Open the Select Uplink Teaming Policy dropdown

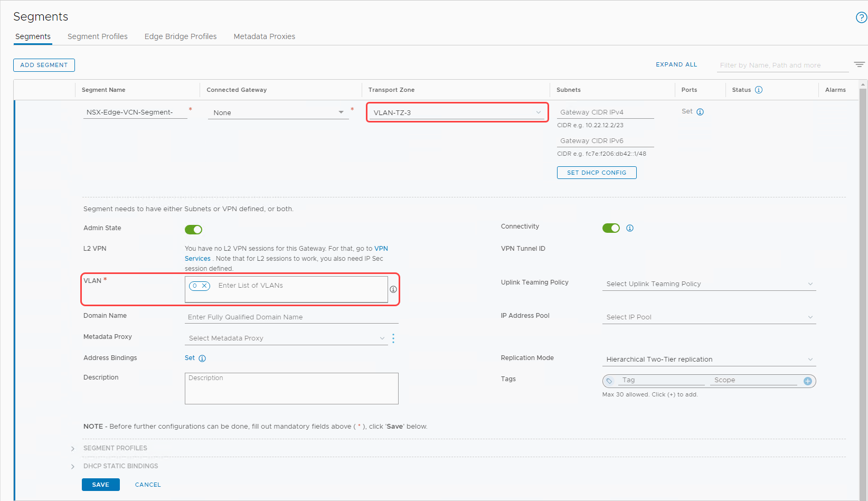tap(708, 283)
